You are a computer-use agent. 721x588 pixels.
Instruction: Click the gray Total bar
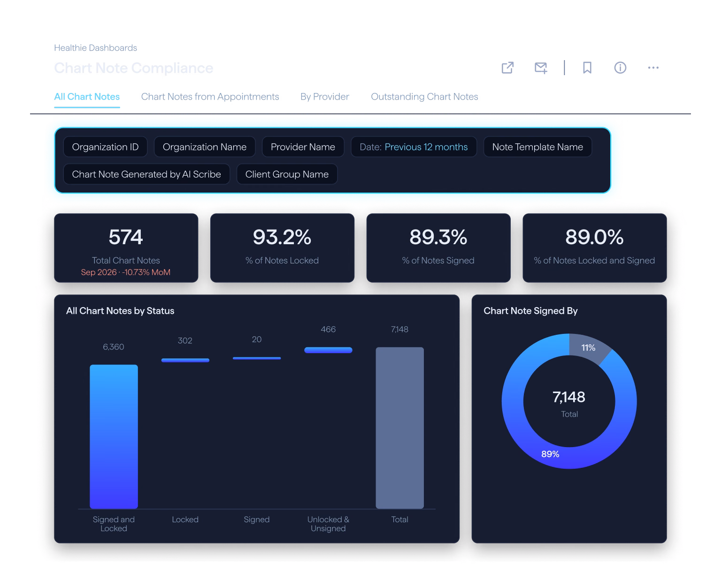click(x=399, y=428)
